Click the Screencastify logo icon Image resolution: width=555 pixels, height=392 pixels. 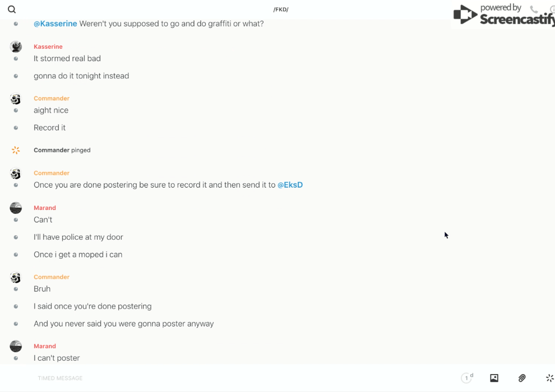[465, 15]
